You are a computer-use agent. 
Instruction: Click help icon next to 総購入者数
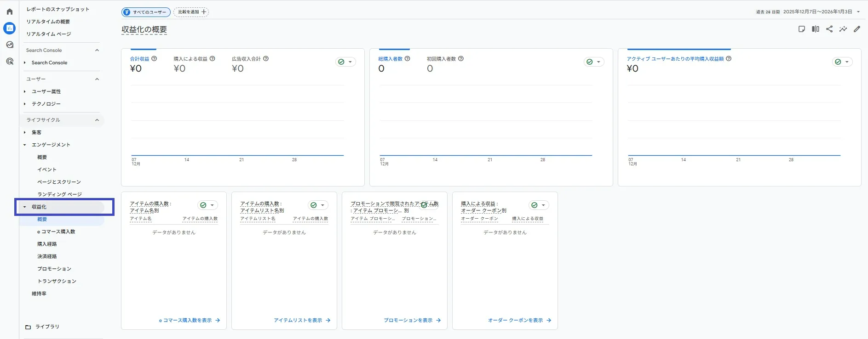tap(407, 59)
